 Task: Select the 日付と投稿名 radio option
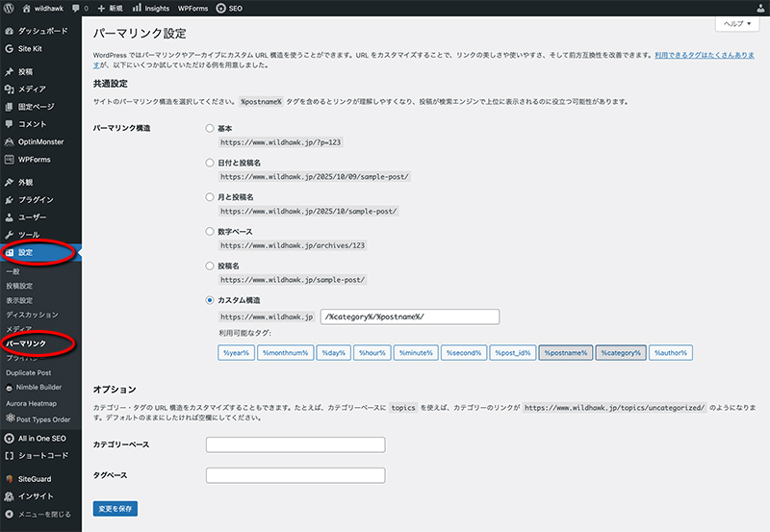pos(210,163)
